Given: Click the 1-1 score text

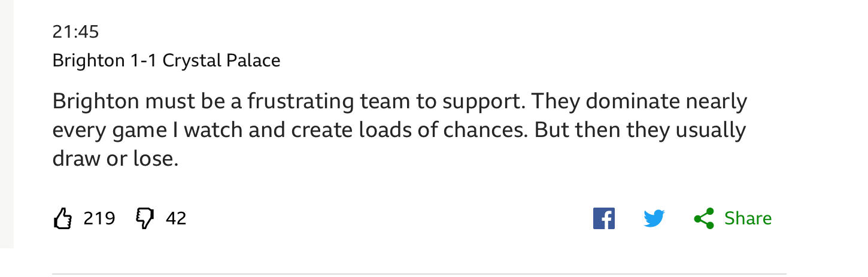Looking at the screenshot, I should point(144,60).
